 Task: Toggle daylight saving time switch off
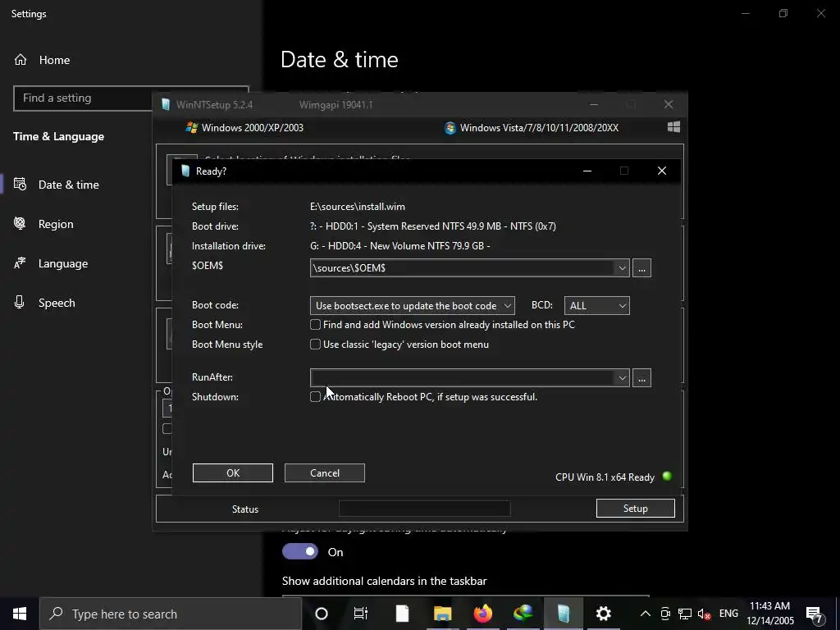coord(300,552)
